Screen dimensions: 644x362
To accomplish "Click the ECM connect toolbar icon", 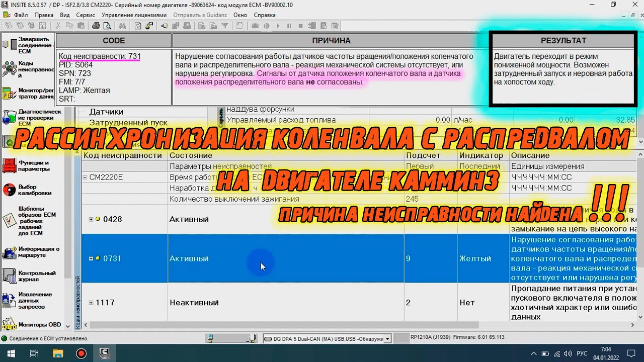I will coord(149,26).
